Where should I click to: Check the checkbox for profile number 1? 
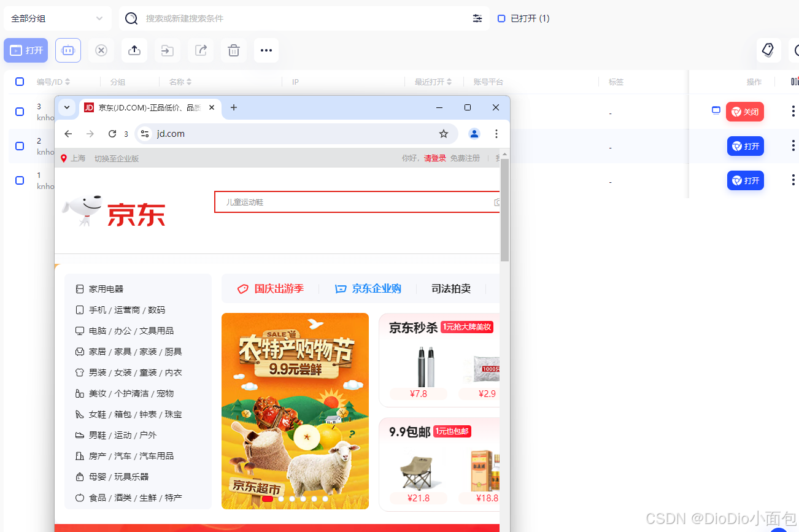(19, 180)
